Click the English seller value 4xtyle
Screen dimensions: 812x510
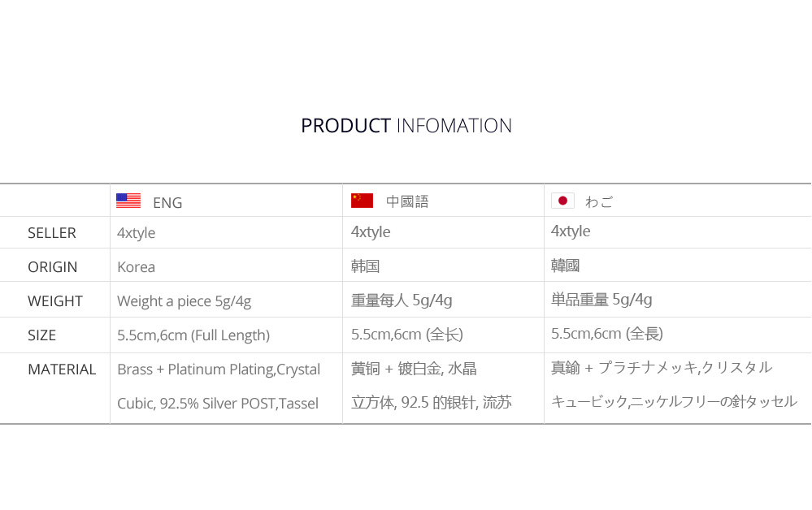click(x=137, y=233)
